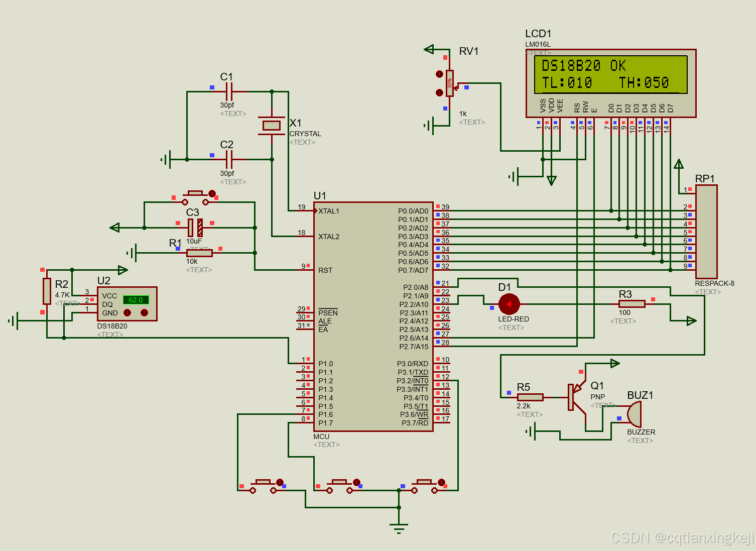This screenshot has width=756, height=551.
Task: Click the R3 100 ohm resistor
Action: (x=632, y=304)
